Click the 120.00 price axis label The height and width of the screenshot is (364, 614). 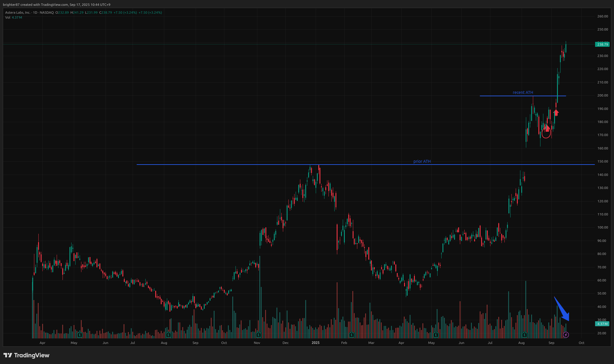coord(603,201)
